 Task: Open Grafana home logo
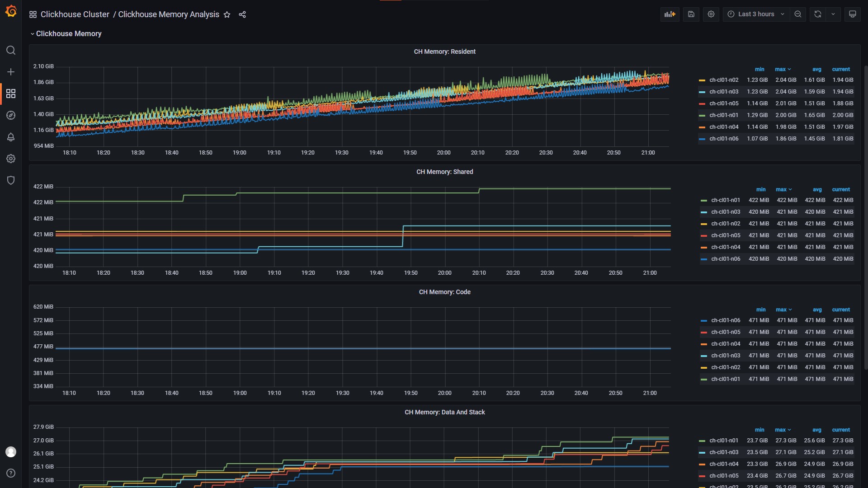[11, 11]
